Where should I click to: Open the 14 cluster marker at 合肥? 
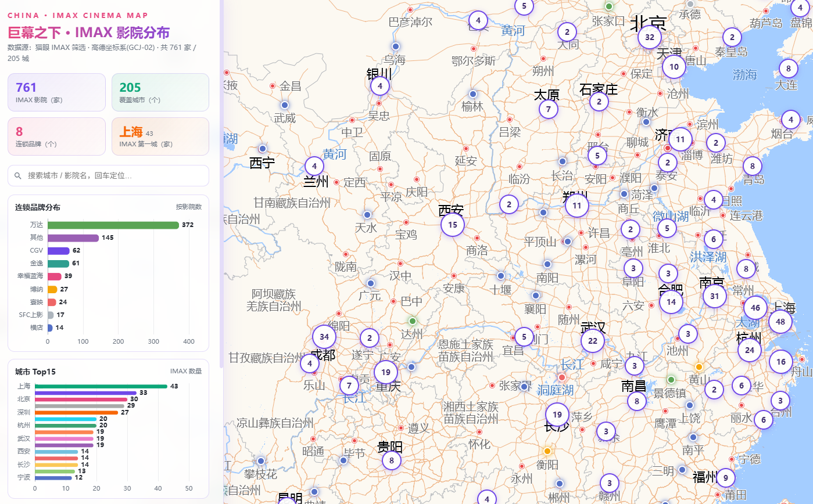click(671, 302)
